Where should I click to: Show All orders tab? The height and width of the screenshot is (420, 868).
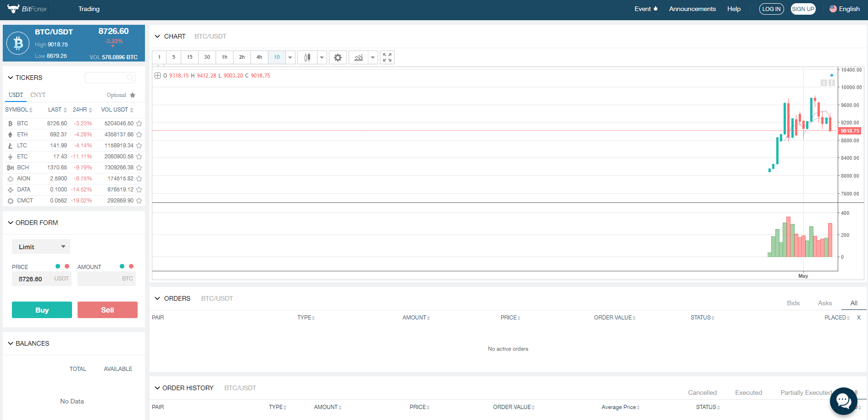tap(854, 303)
